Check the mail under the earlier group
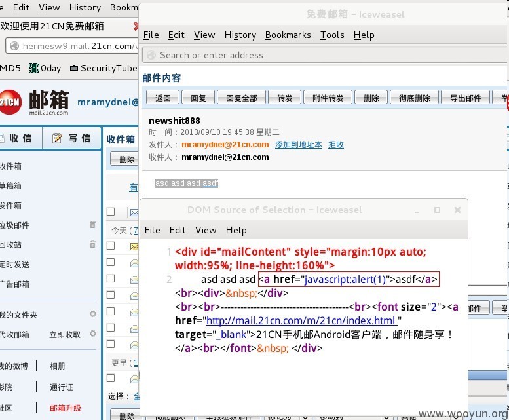The width and height of the screenshot is (509, 420). [x=111, y=378]
